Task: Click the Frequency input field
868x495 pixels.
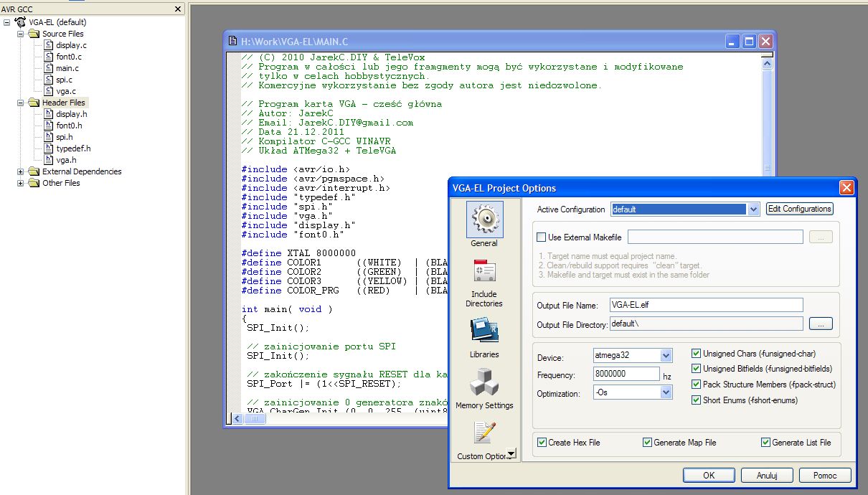Action: point(626,374)
